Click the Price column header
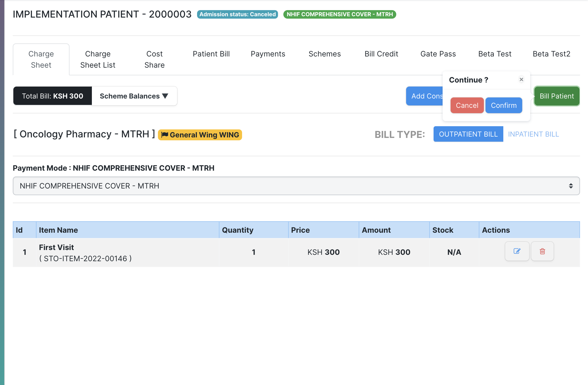588x385 pixels. [324, 230]
